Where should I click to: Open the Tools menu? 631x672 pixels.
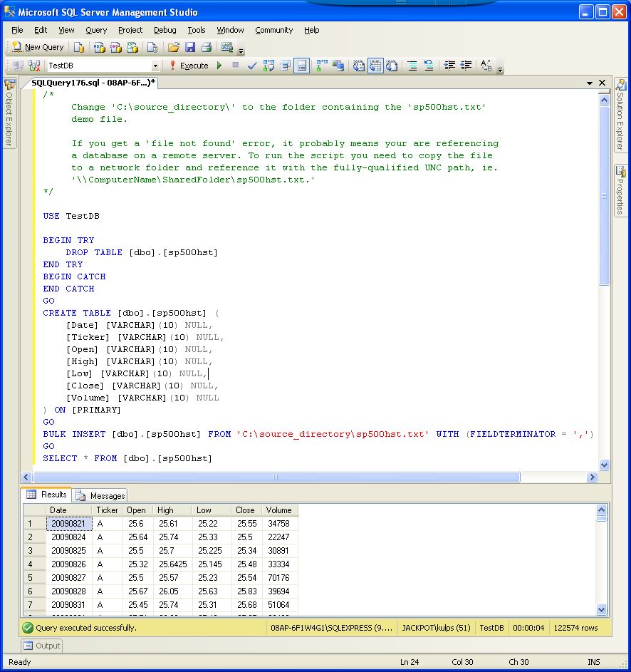(x=196, y=30)
